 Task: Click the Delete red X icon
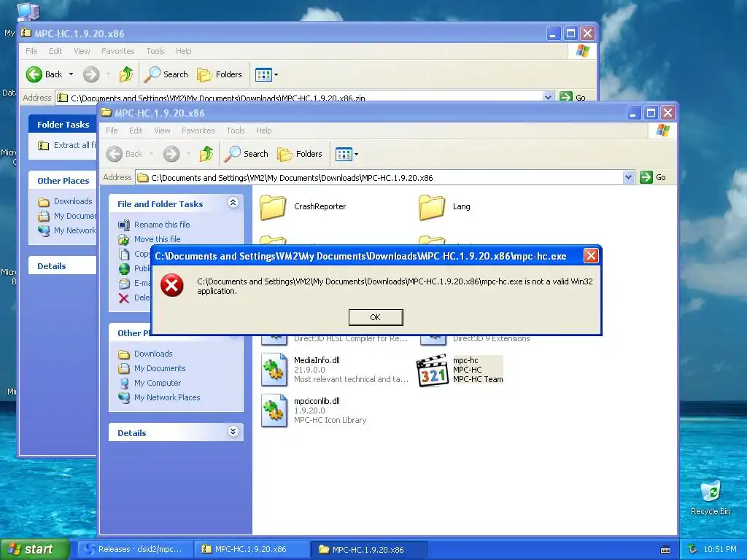click(124, 298)
